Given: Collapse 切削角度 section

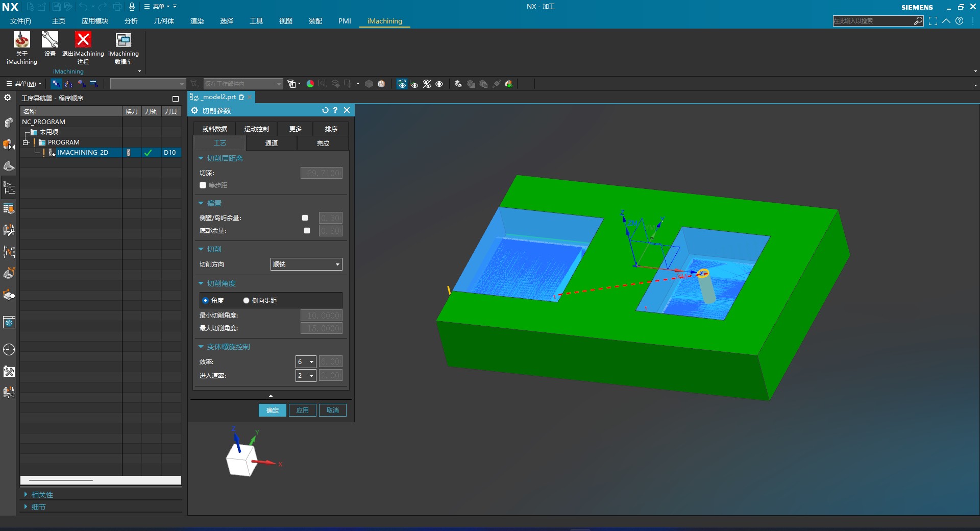Looking at the screenshot, I should pyautogui.click(x=201, y=283).
